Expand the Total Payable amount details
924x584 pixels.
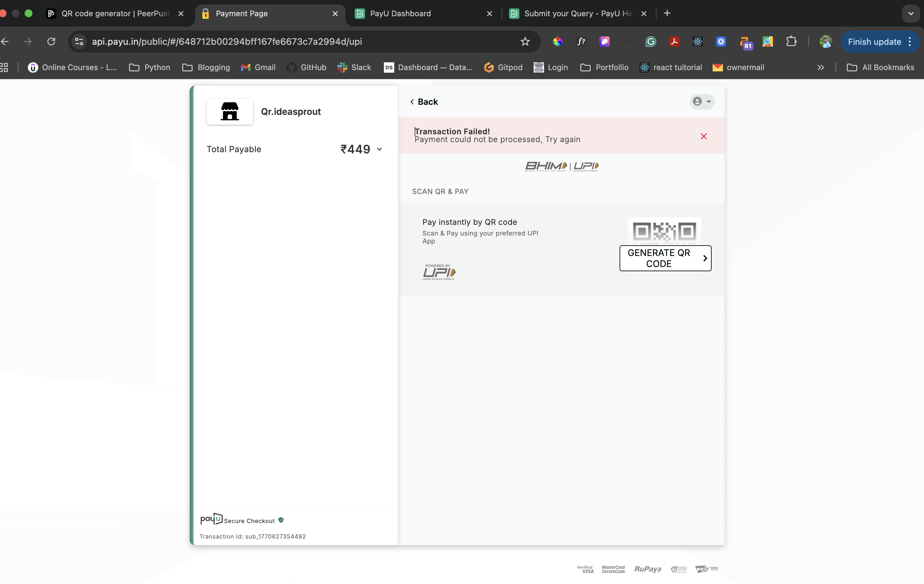tap(379, 149)
